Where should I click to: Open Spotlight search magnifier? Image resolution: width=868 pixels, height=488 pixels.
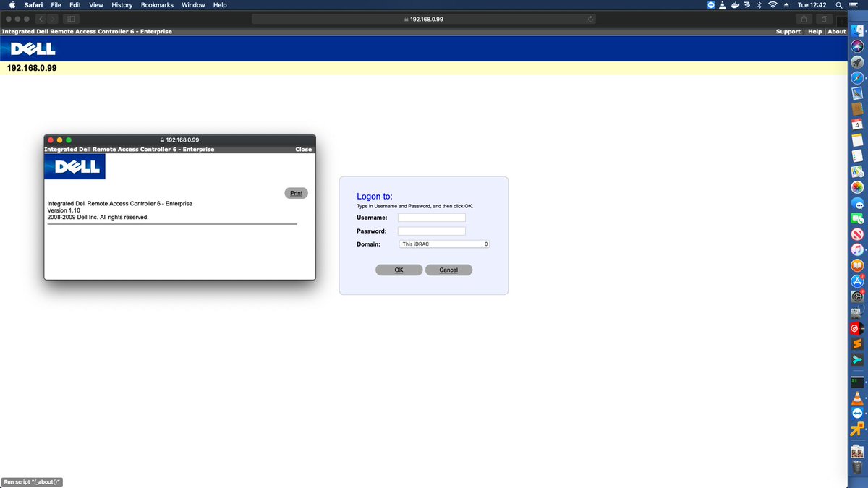[x=839, y=5]
